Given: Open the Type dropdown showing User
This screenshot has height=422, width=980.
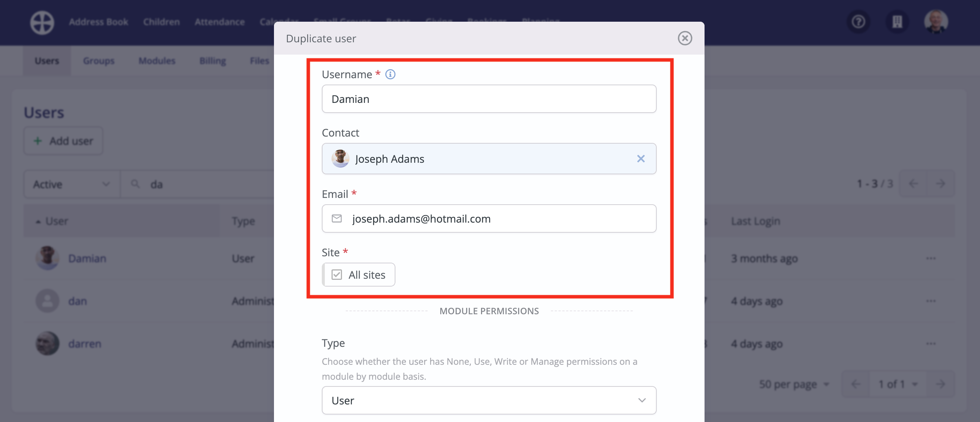Looking at the screenshot, I should click(x=489, y=400).
